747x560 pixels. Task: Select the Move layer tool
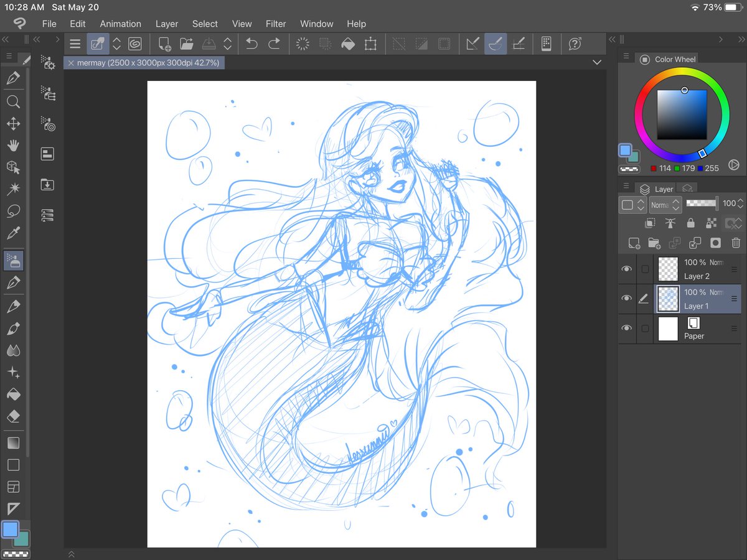click(13, 124)
